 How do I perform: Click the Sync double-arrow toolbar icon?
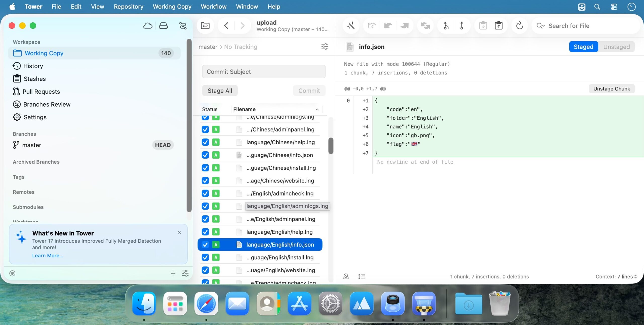click(425, 26)
